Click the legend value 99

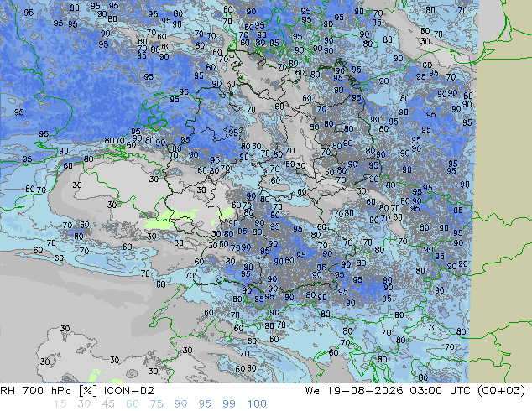pyautogui.click(x=229, y=404)
